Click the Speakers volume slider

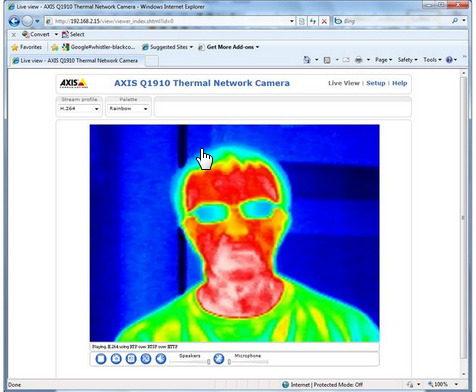pos(190,362)
